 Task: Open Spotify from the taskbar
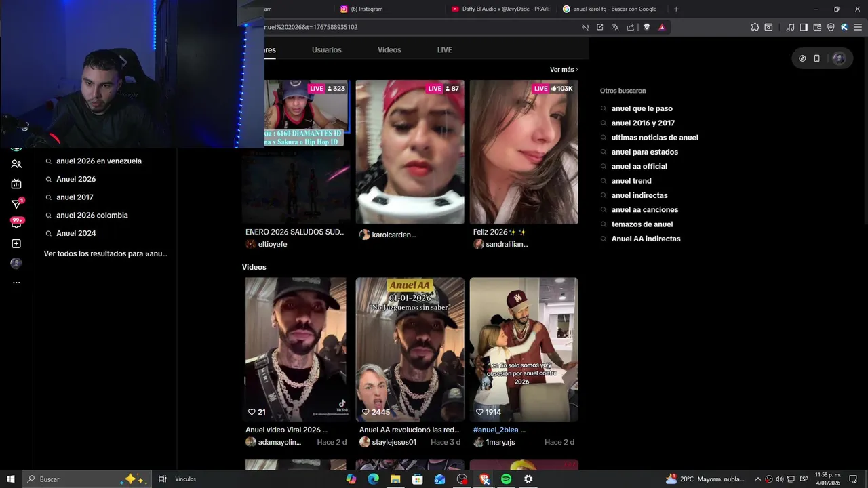(506, 479)
